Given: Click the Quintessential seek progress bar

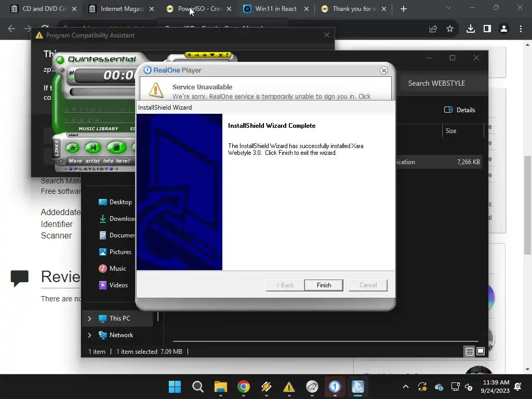Looking at the screenshot, I should (x=102, y=92).
